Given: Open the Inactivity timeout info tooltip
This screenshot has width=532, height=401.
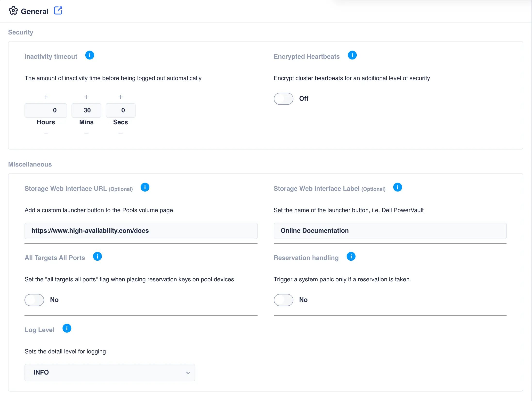Looking at the screenshot, I should coord(89,55).
